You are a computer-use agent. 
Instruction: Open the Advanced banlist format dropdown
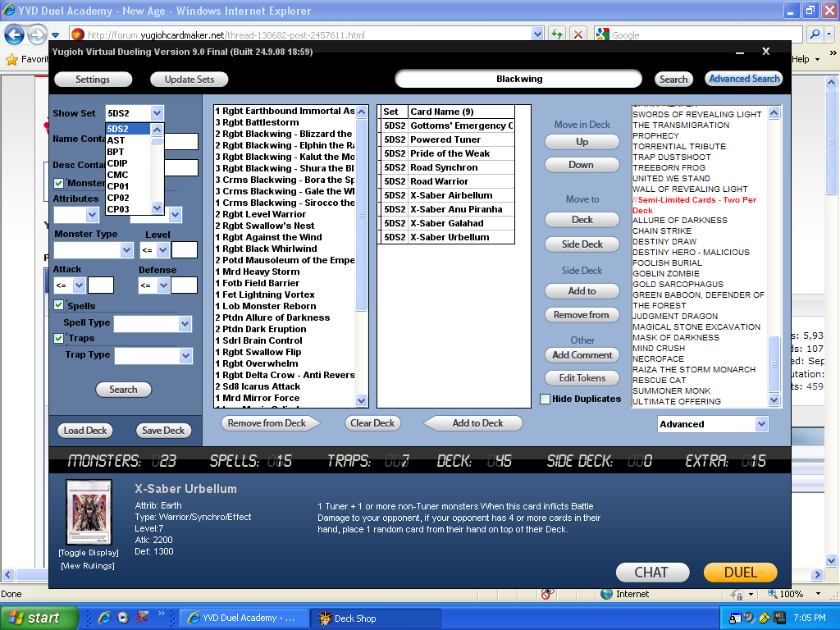tap(761, 424)
